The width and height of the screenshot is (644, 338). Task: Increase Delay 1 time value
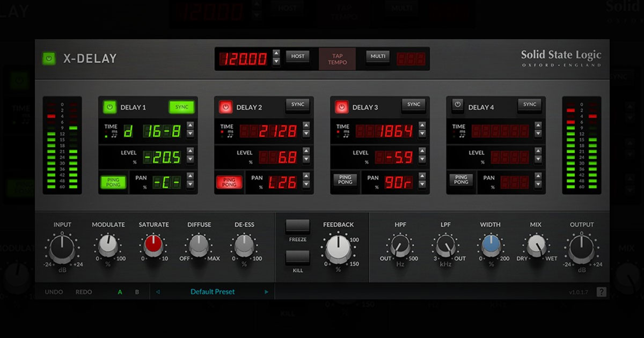tap(190, 126)
